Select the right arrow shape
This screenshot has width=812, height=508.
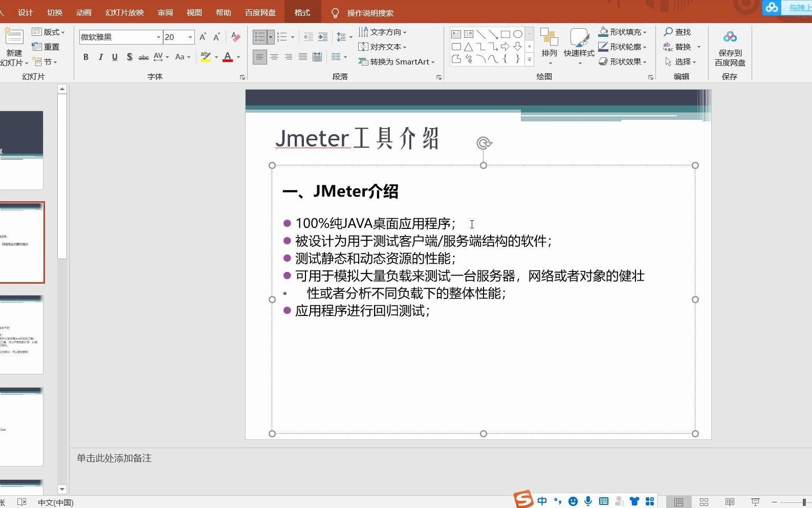pyautogui.click(x=506, y=47)
